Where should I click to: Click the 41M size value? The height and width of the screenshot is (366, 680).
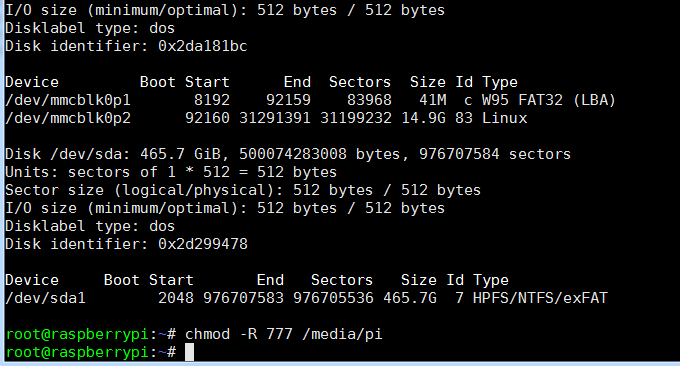click(432, 100)
